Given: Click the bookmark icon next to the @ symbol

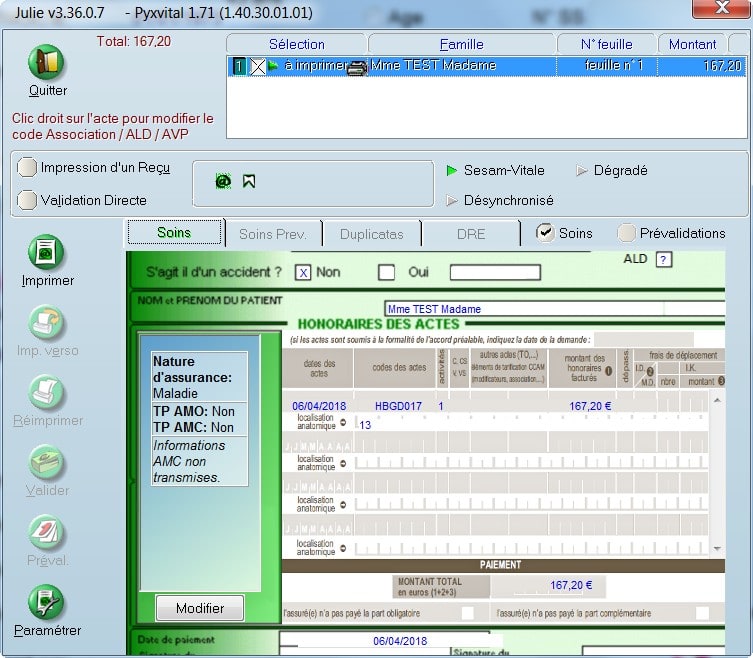Looking at the screenshot, I should click(249, 181).
